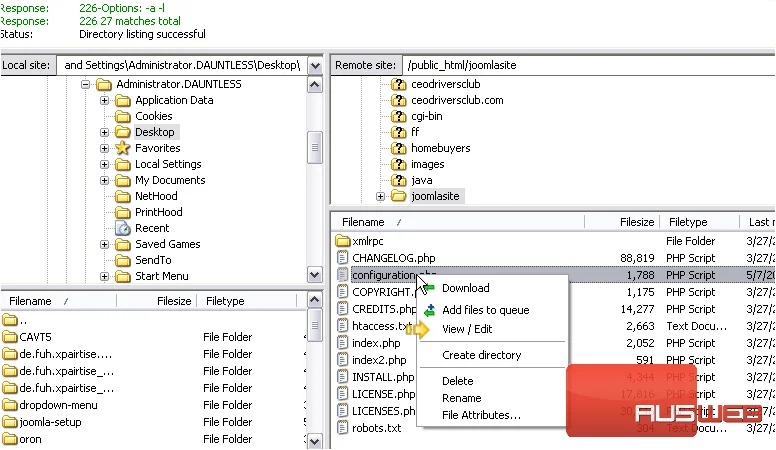Select CREDITS.php in the remote list
The height and width of the screenshot is (450, 776).
384,309
